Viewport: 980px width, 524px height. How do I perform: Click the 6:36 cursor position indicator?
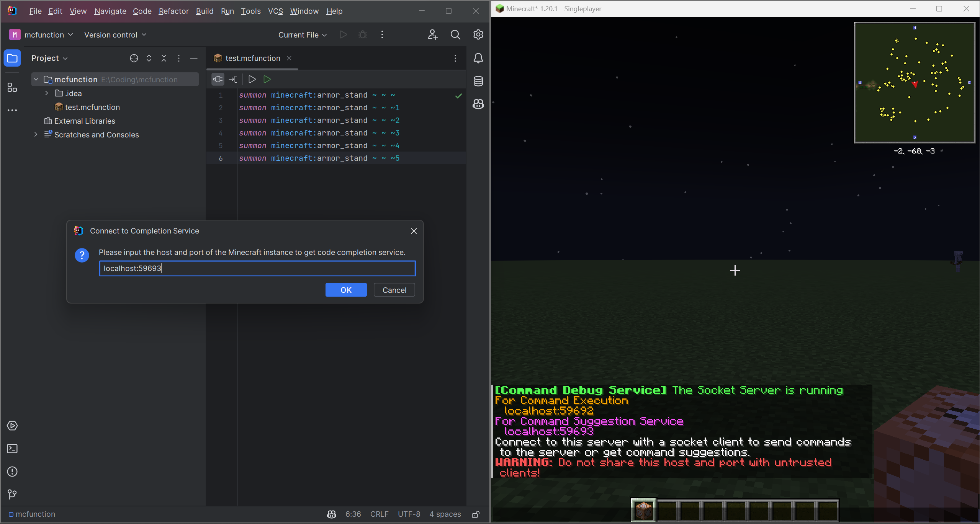pyautogui.click(x=353, y=514)
